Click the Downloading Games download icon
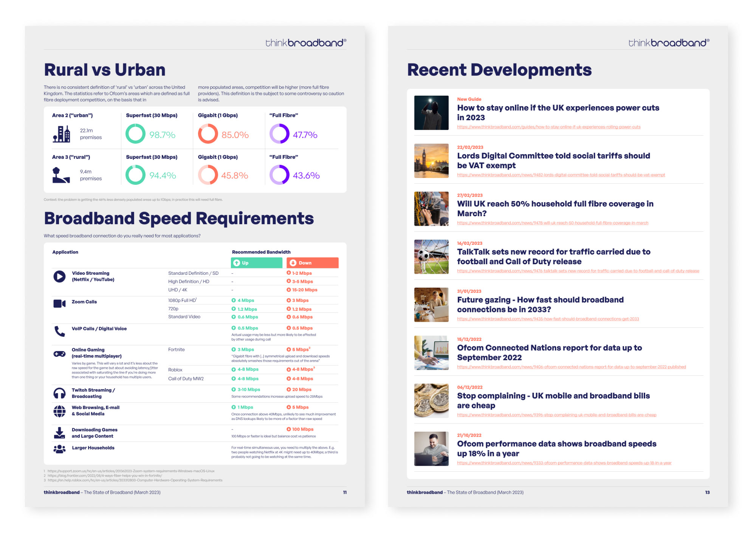 click(59, 433)
